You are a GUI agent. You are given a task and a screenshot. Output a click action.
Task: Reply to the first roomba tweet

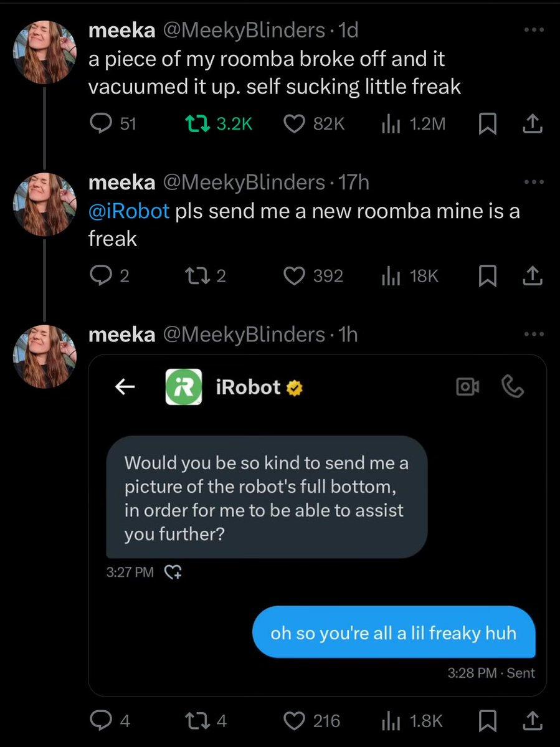pos(100,123)
